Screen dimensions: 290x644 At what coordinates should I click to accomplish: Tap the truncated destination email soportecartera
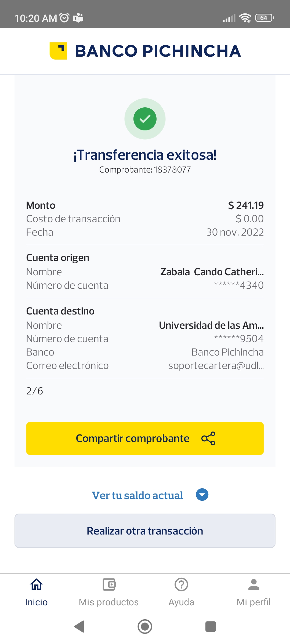coord(216,365)
